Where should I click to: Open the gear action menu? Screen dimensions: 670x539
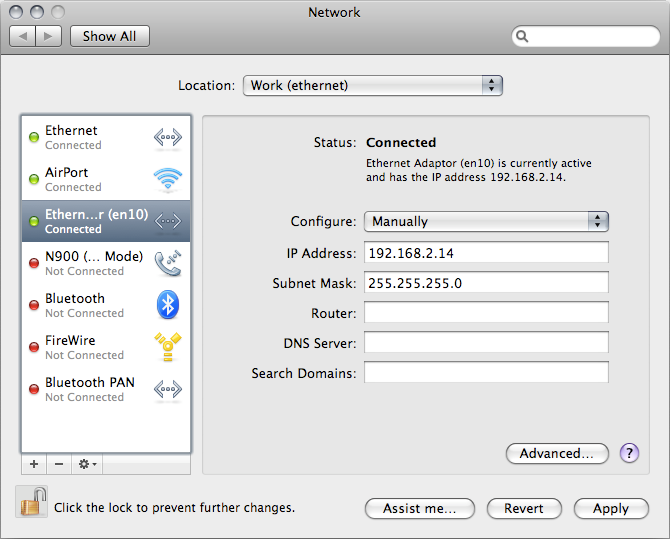[x=88, y=465]
